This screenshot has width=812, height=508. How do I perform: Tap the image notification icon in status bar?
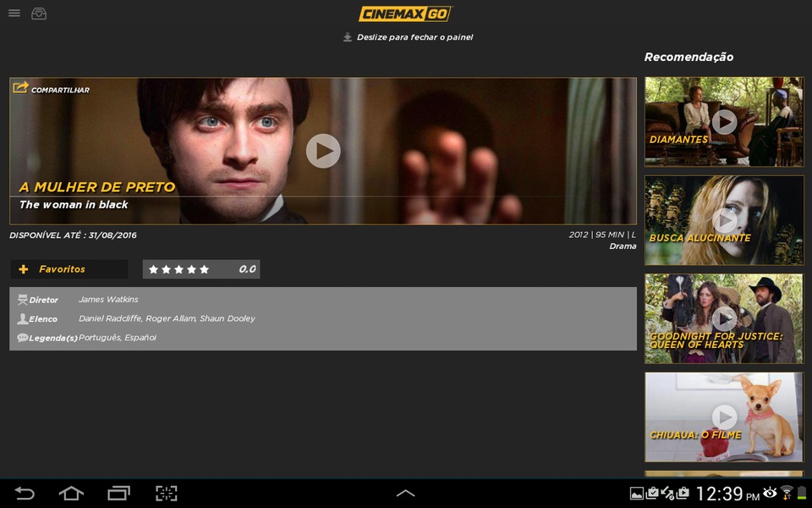coord(636,493)
